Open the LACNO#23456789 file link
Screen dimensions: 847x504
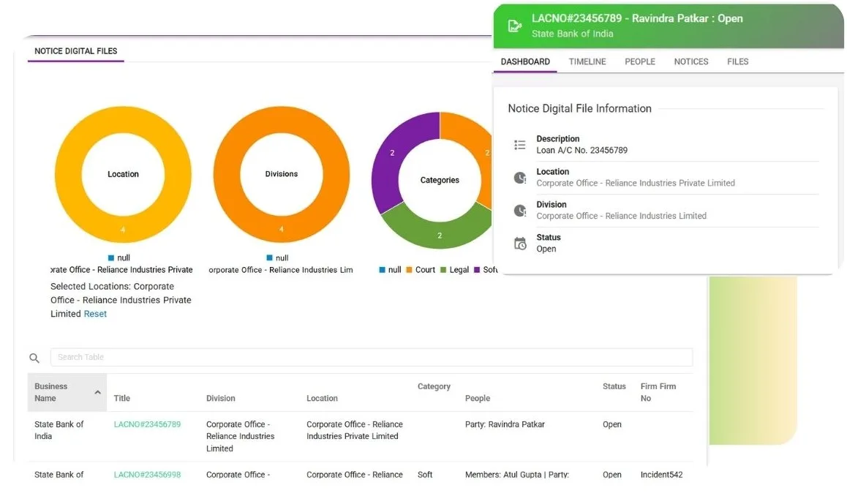pyautogui.click(x=147, y=424)
